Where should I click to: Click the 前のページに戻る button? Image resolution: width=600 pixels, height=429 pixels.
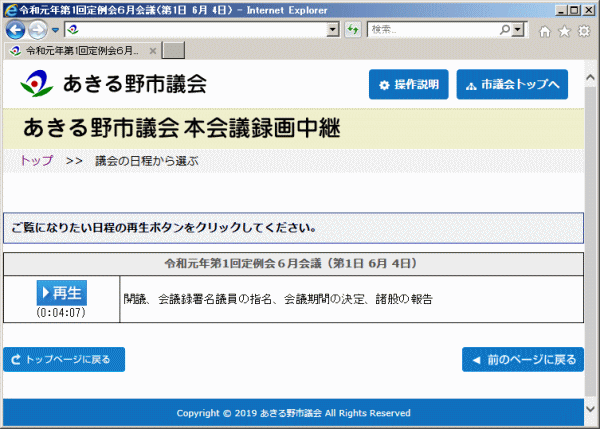point(523,359)
